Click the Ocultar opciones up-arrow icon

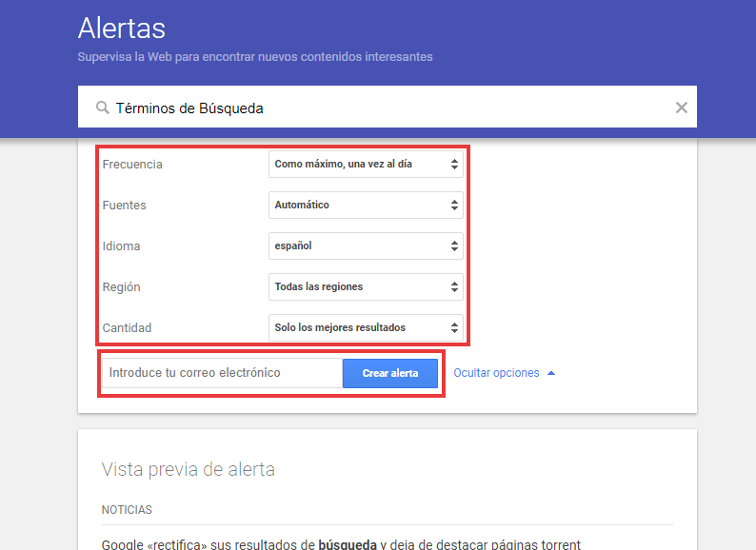551,373
